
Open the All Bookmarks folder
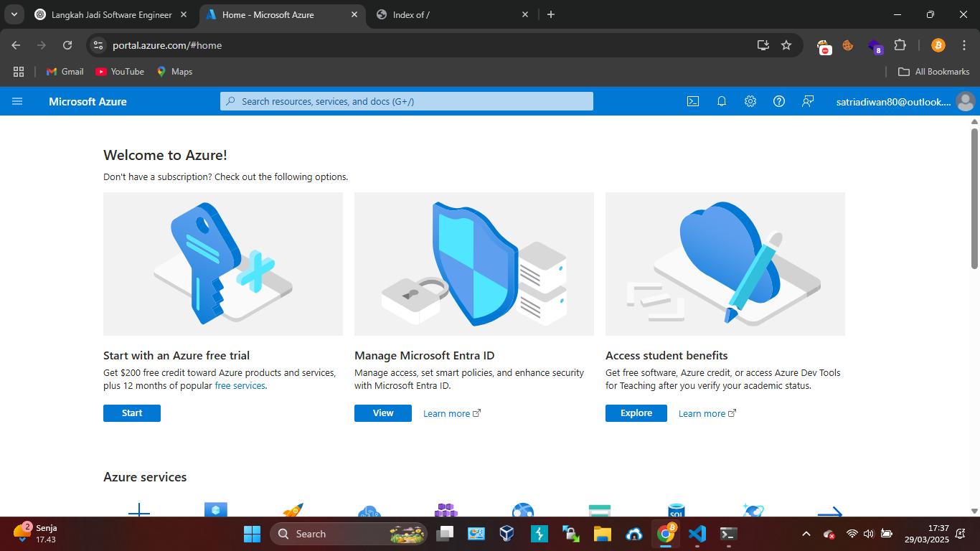933,72
